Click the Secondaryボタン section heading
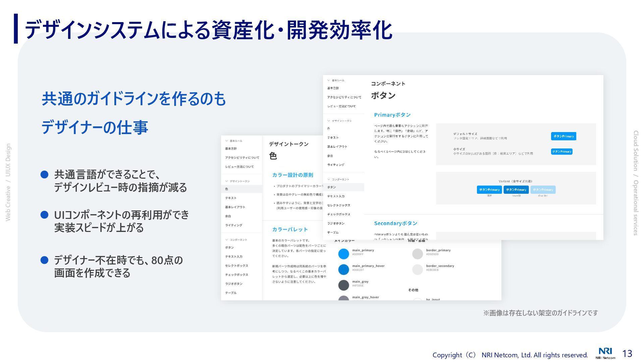Image resolution: width=644 pixels, height=362 pixels. pyautogui.click(x=395, y=223)
